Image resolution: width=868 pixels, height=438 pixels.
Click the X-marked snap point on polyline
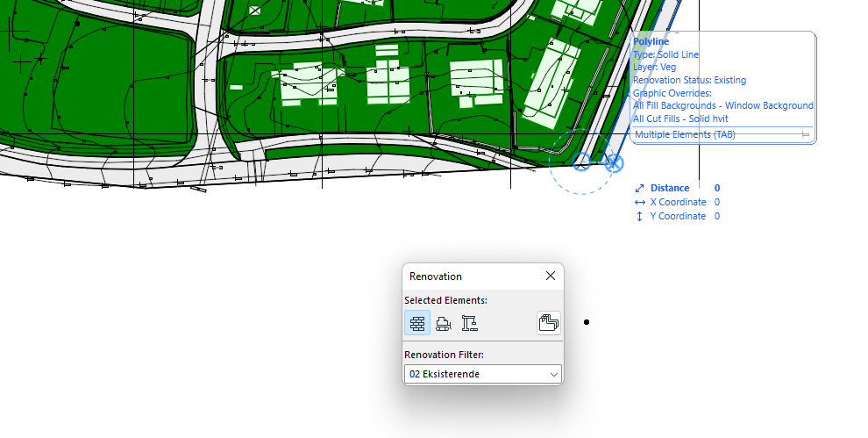615,163
